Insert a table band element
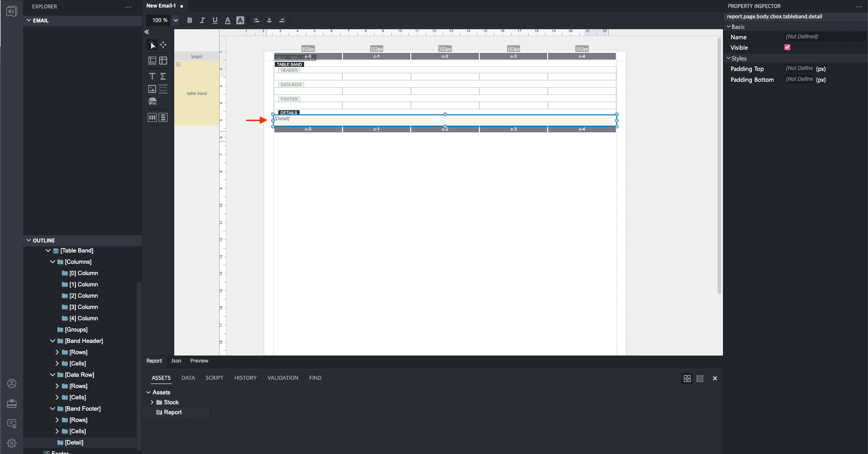This screenshot has width=868, height=454. pyautogui.click(x=152, y=61)
